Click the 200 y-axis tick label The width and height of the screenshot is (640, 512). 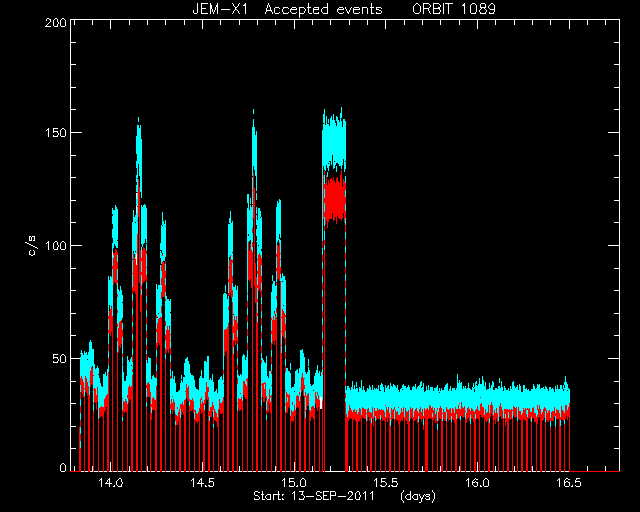56,23
